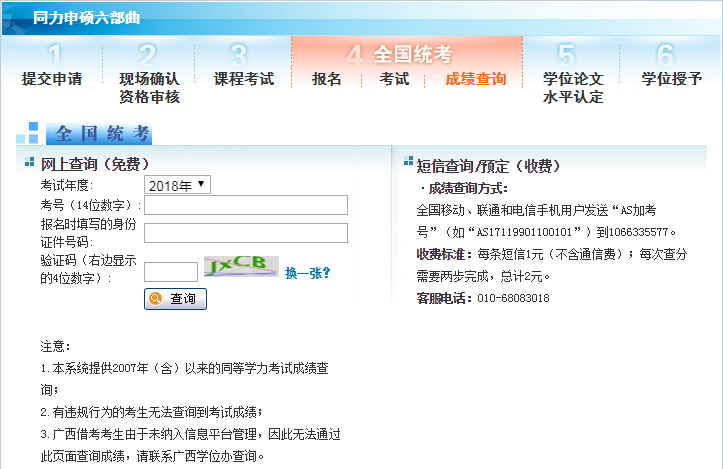723x469 pixels.
Task: Click the 短信查询/预定（收费） heading
Action: [x=489, y=166]
